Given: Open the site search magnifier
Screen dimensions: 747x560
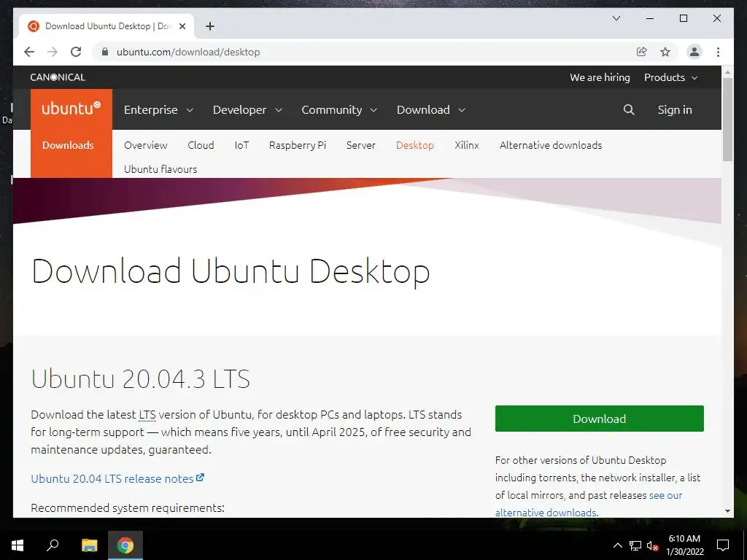Looking at the screenshot, I should (629, 110).
